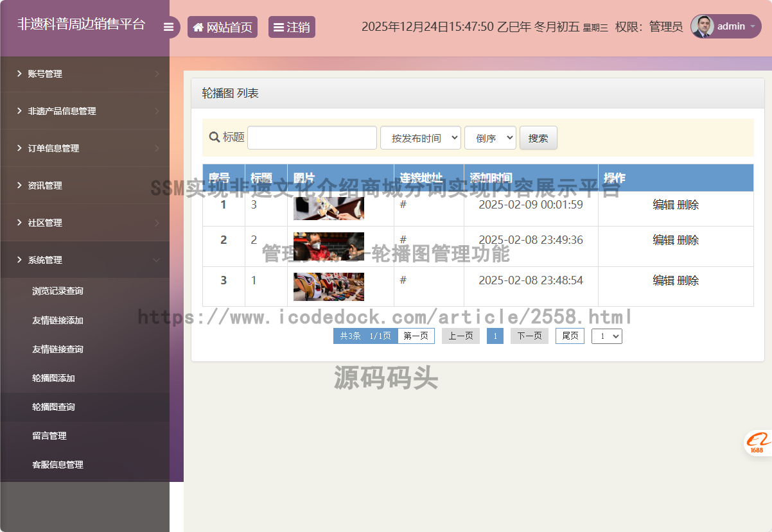Open the admin account dropdown arrow
This screenshot has height=532, width=772.
click(x=752, y=26)
